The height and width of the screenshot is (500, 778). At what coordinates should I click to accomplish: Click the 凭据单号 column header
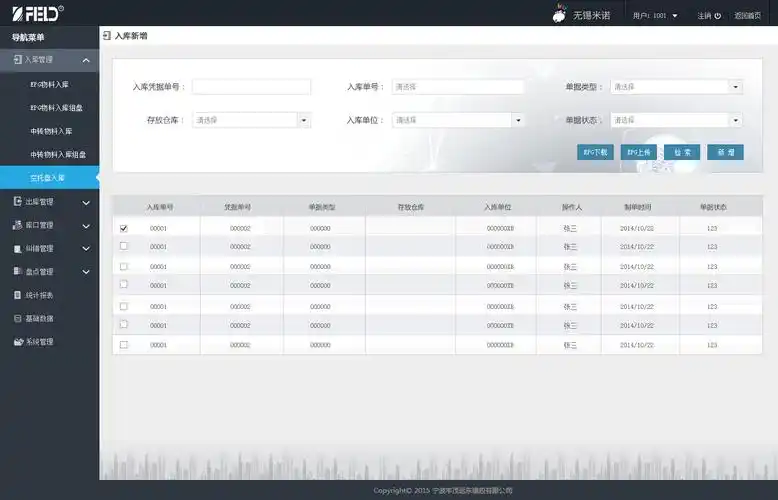[x=238, y=207]
